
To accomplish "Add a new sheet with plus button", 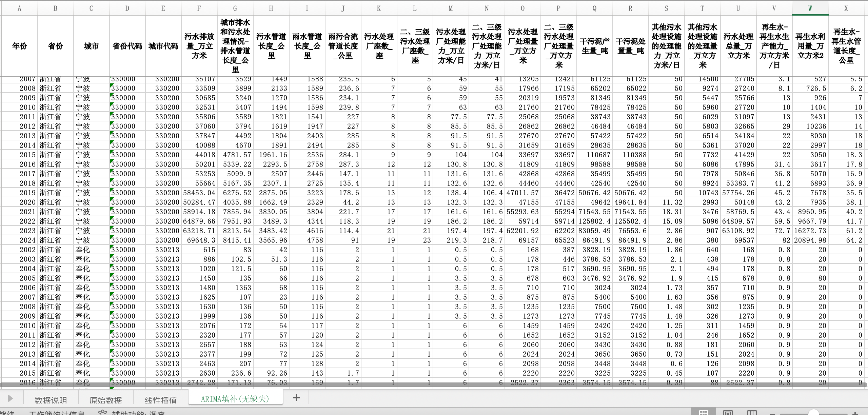I will (296, 398).
